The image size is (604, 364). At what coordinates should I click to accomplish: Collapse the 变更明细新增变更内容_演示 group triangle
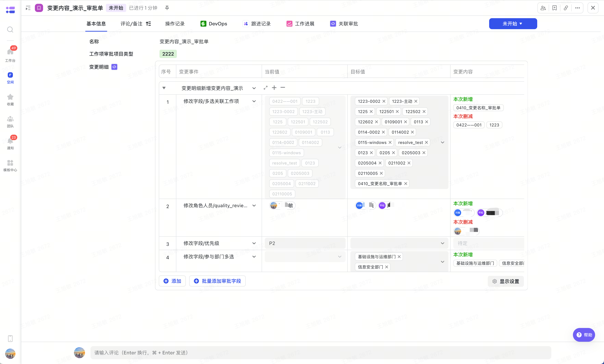coord(164,88)
